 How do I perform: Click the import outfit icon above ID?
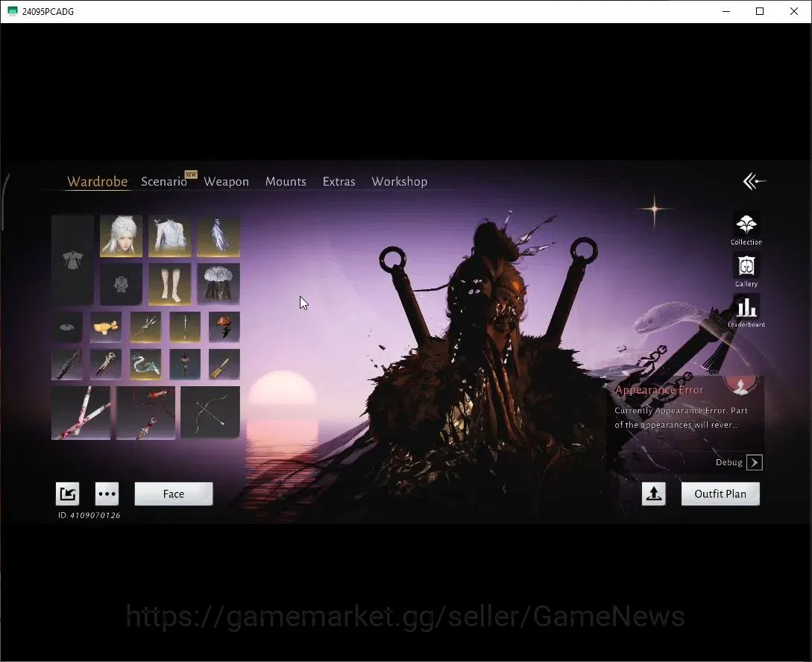pyautogui.click(x=67, y=494)
